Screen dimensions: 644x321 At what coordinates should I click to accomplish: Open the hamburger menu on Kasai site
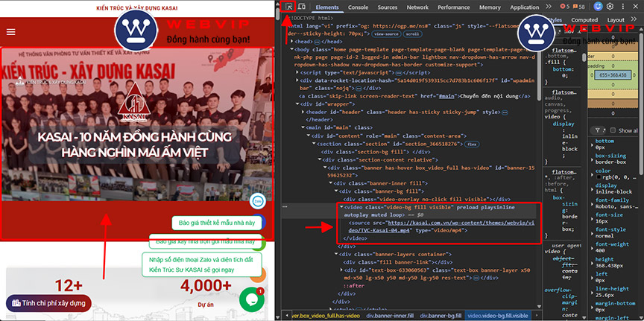point(10,32)
